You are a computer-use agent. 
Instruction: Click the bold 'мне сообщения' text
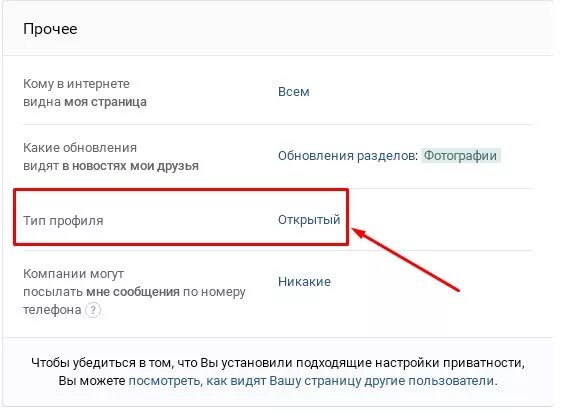133,292
